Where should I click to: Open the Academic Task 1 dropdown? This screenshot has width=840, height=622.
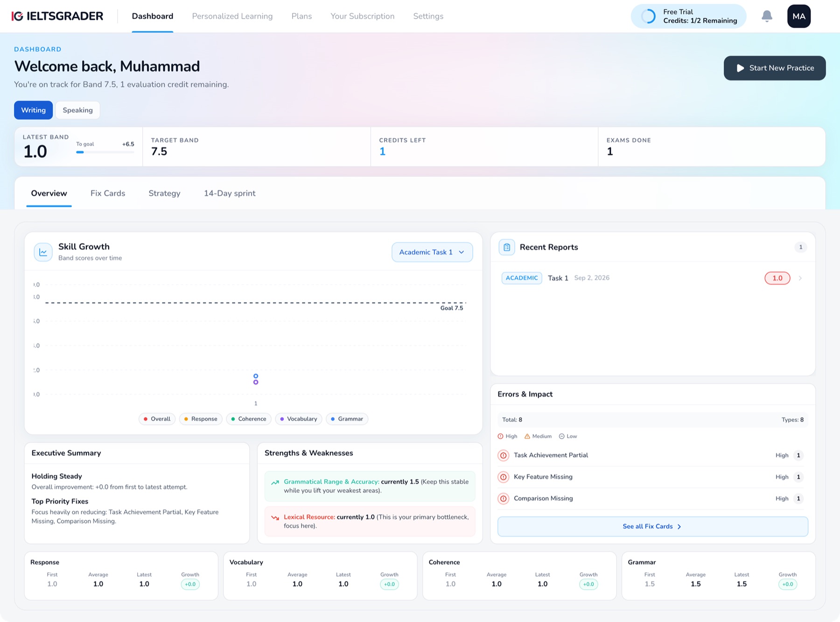[x=432, y=252]
